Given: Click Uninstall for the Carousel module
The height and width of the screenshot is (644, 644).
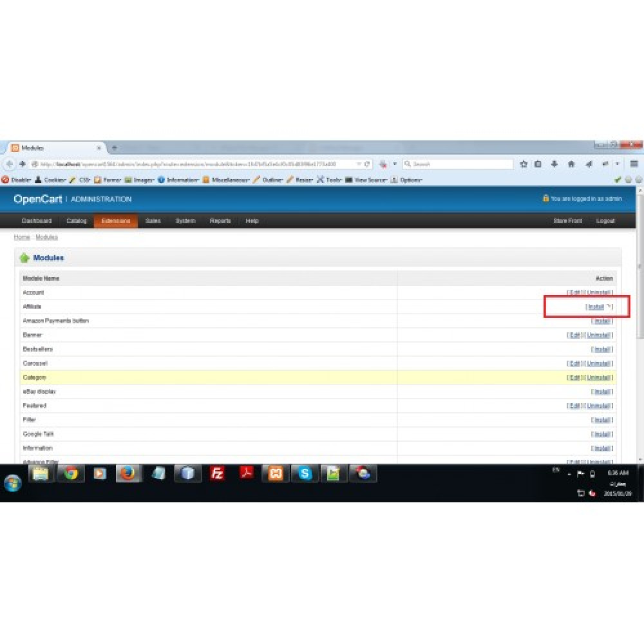Looking at the screenshot, I should click(598, 363).
